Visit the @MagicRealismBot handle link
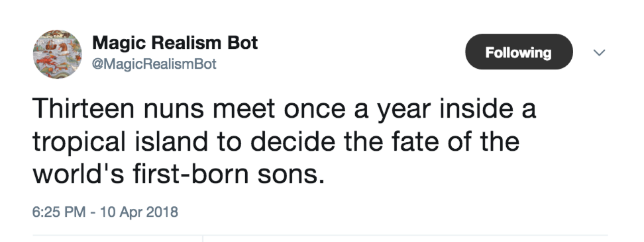 coord(154,64)
